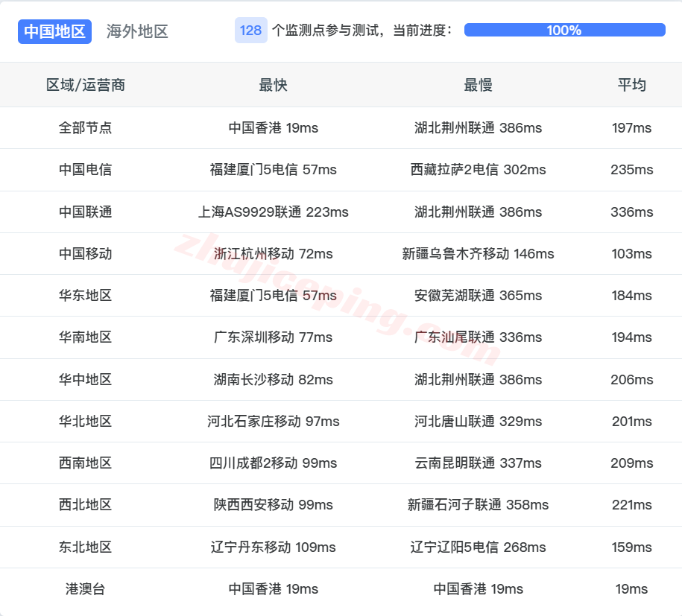The height and width of the screenshot is (616, 682).
Task: Click the 西南地区 row label
Action: point(85,463)
